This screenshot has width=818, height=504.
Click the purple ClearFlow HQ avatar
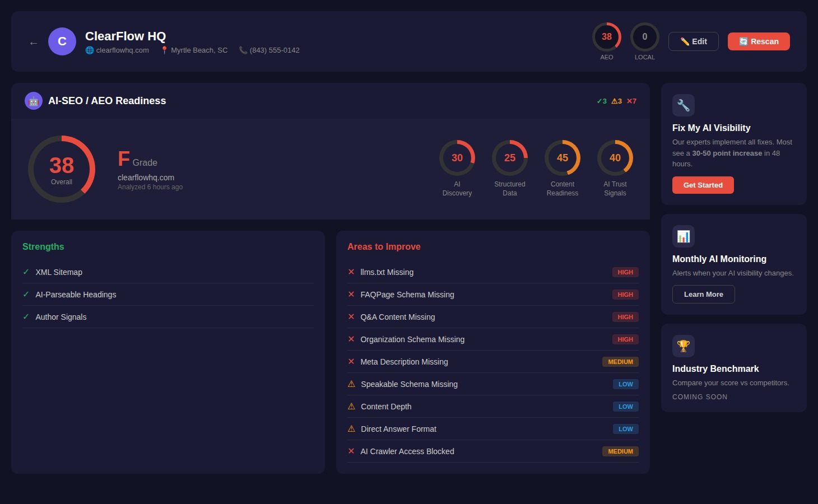coord(62,41)
